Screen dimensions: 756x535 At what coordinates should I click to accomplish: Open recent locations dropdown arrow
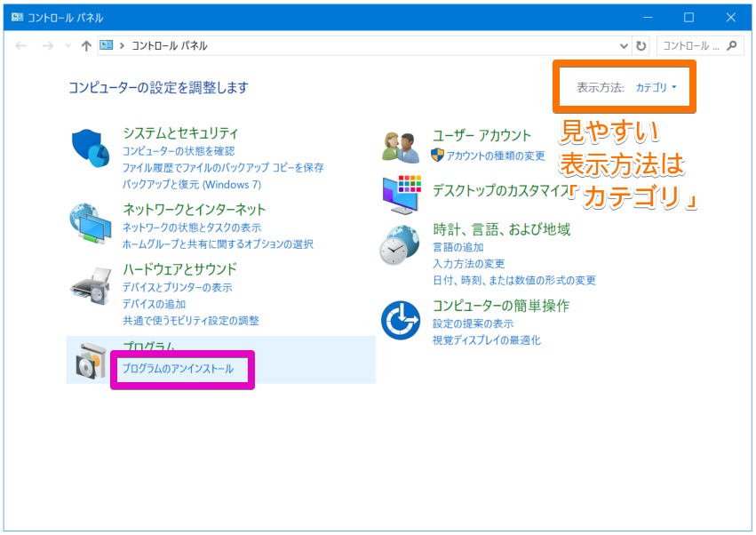tap(68, 46)
